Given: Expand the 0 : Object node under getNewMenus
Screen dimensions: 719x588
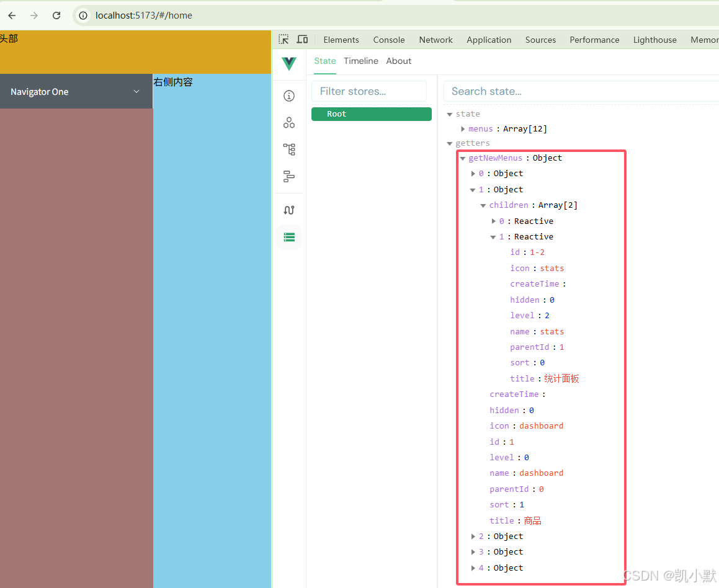Looking at the screenshot, I should (x=473, y=174).
